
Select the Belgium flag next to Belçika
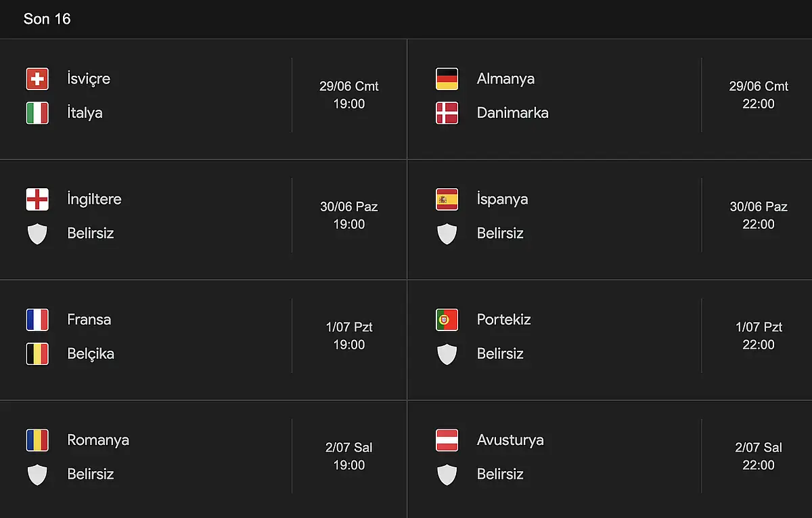click(37, 354)
